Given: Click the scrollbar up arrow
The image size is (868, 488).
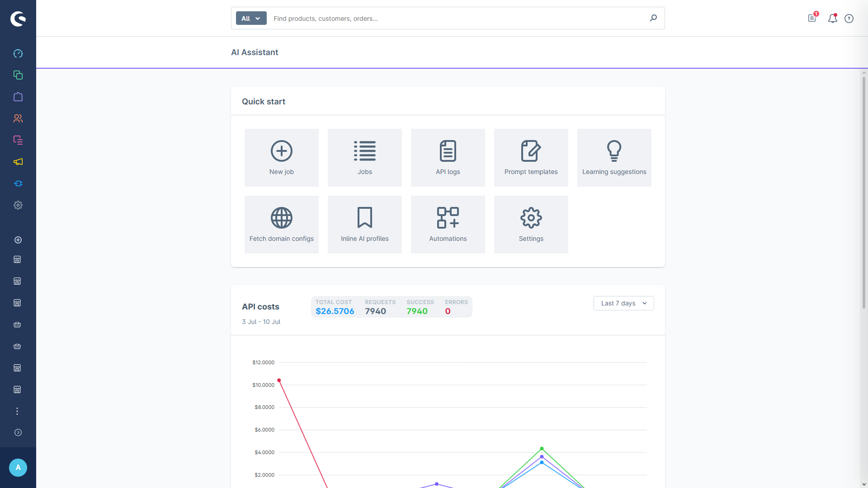Looking at the screenshot, I should [864, 72].
